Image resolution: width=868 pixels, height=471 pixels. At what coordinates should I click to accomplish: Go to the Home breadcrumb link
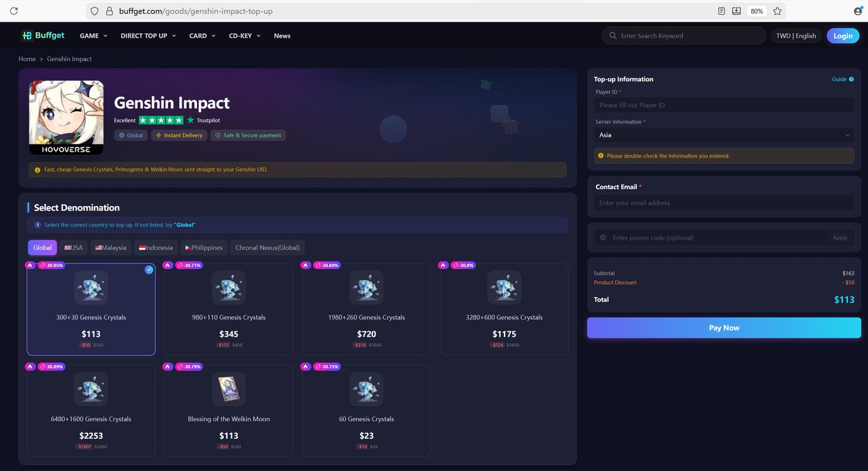(27, 59)
